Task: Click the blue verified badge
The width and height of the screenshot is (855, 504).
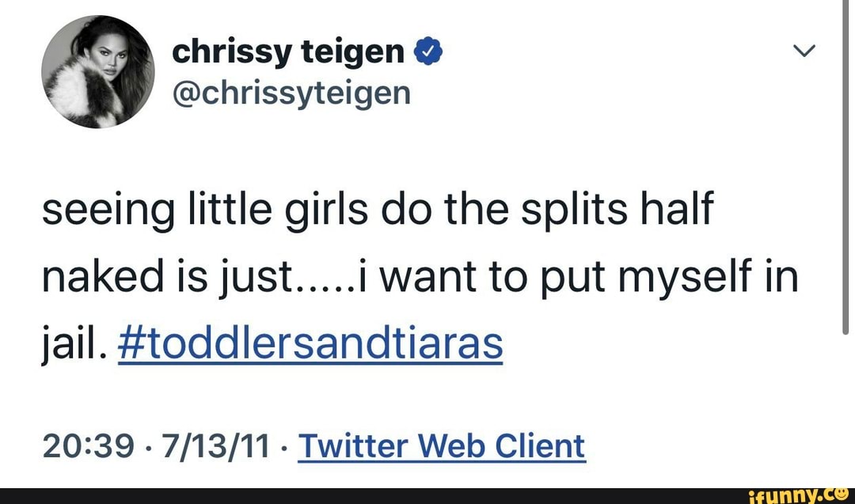Action: pos(424,53)
